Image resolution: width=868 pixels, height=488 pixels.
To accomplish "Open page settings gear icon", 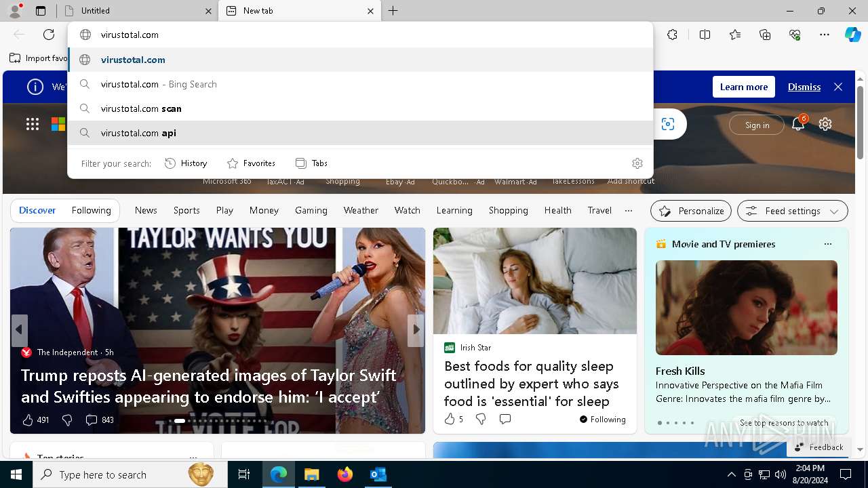I will coord(825,124).
